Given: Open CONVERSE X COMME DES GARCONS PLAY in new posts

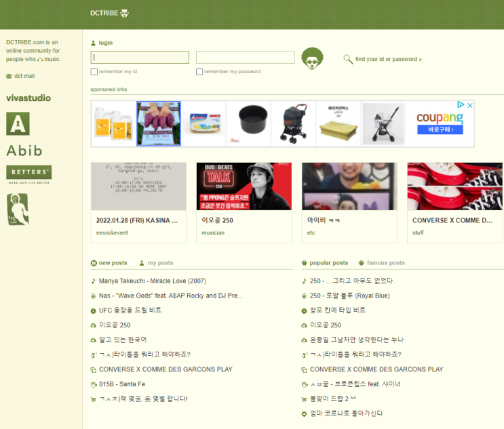Looking at the screenshot, I should point(166,369).
